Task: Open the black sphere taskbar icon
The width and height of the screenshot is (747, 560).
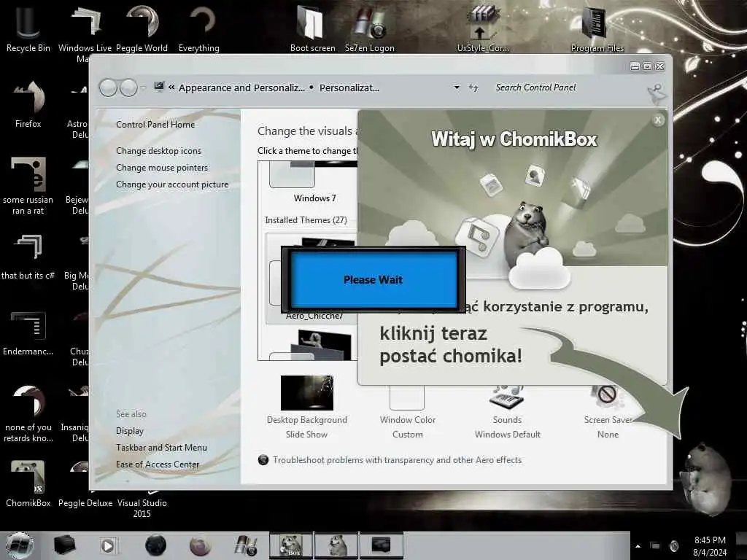Action: (x=155, y=545)
